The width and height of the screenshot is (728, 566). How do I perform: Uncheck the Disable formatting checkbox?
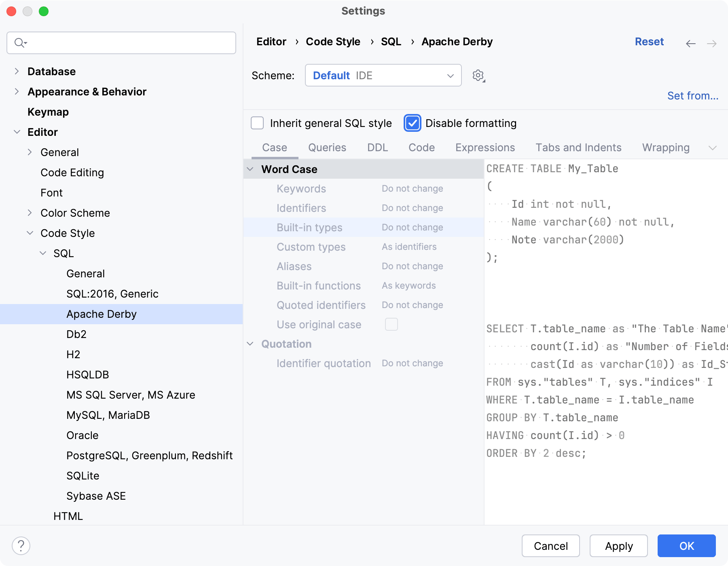click(412, 123)
